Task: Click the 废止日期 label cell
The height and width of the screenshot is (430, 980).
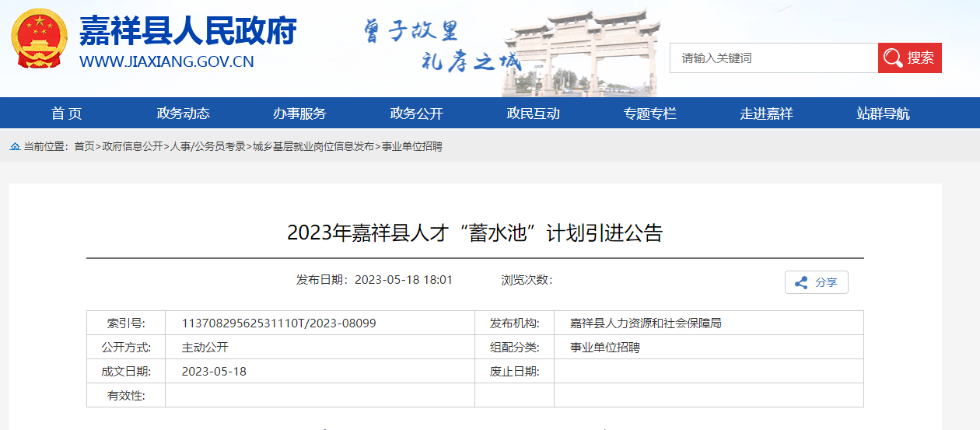Action: [514, 371]
